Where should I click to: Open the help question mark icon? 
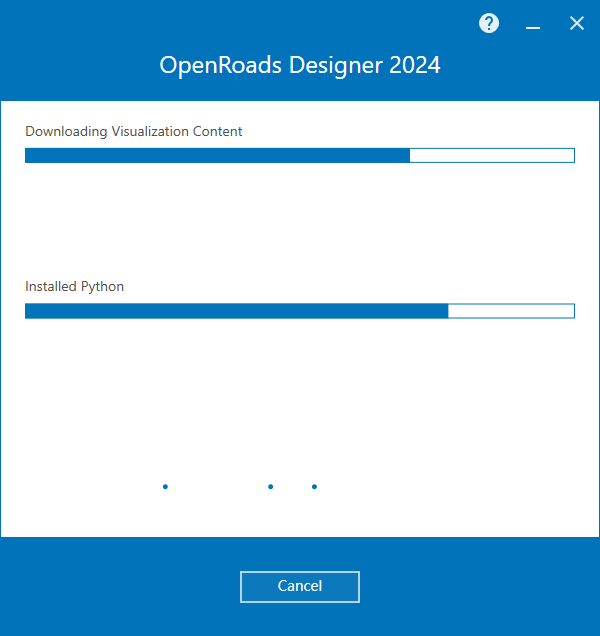pos(489,24)
